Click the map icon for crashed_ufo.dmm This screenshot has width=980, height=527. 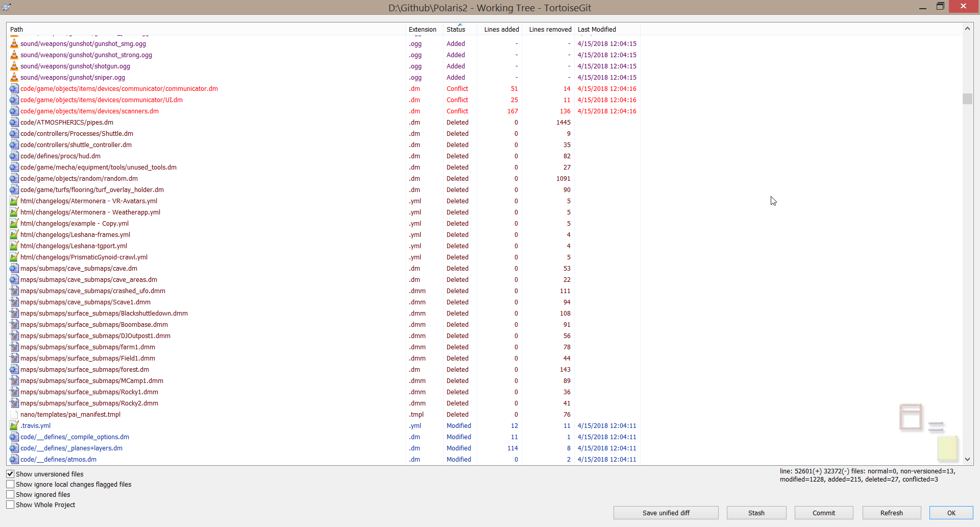coord(14,291)
